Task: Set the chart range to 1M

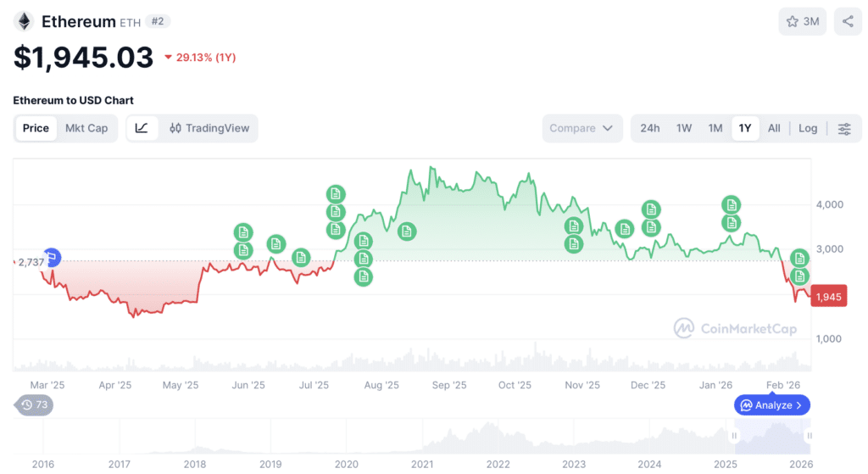Action: (715, 129)
